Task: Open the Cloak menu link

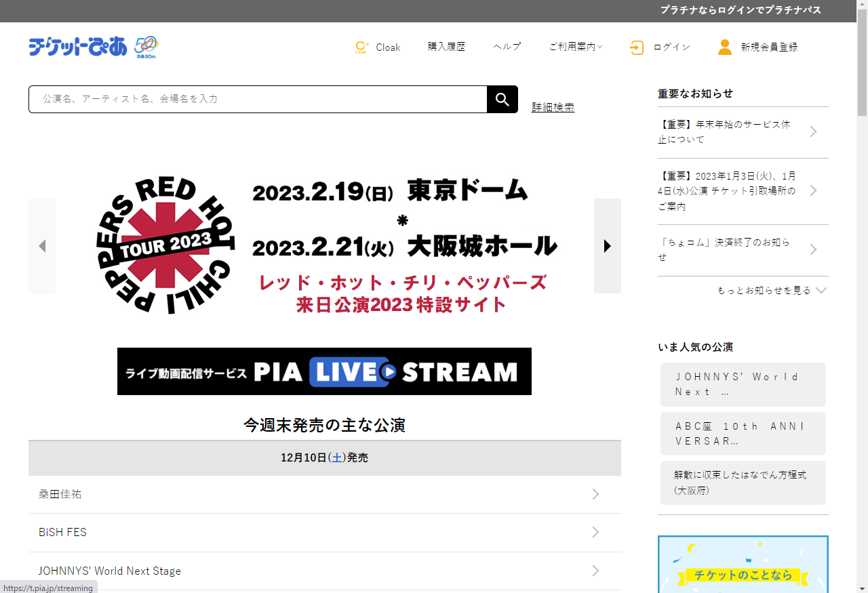Action: coord(388,47)
